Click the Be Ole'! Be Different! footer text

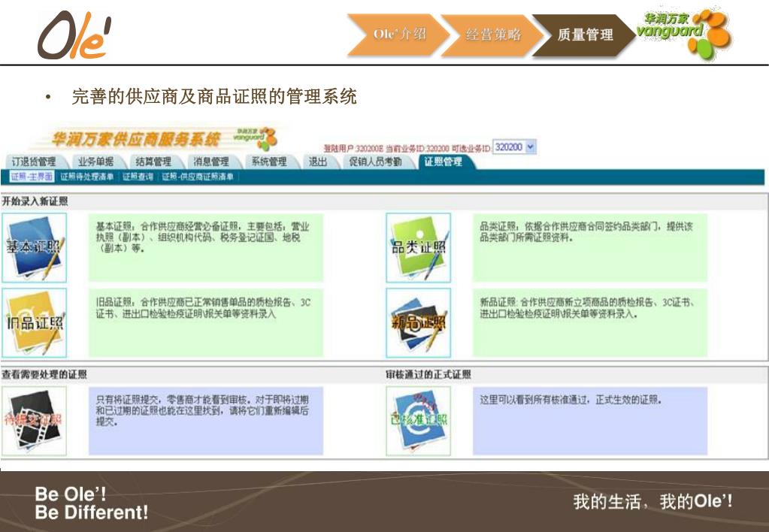(92, 503)
